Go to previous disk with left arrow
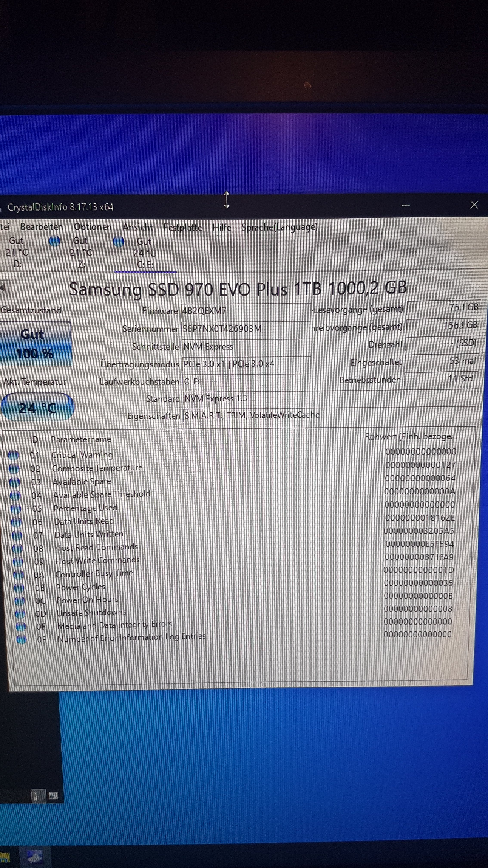This screenshot has width=488, height=868. coord(5,287)
